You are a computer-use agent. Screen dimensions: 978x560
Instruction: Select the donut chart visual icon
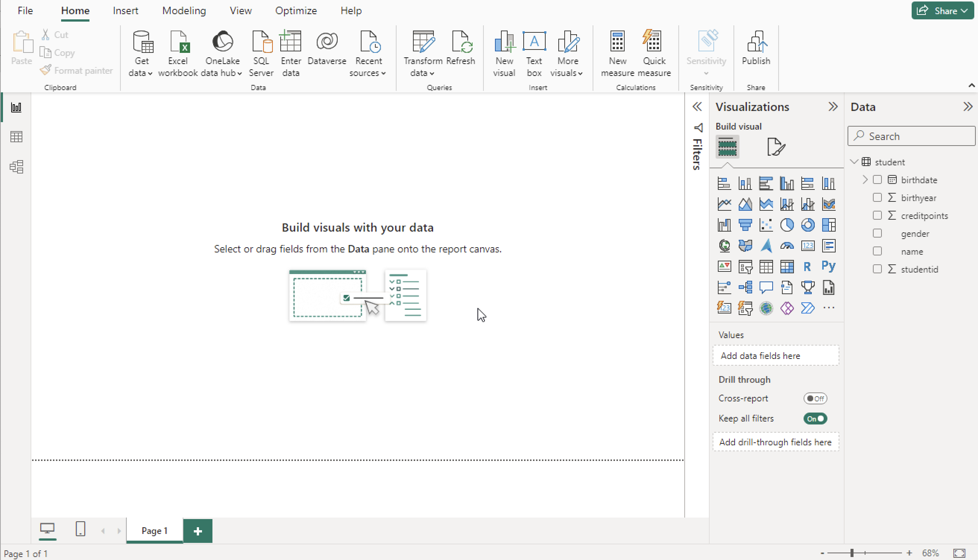(808, 225)
